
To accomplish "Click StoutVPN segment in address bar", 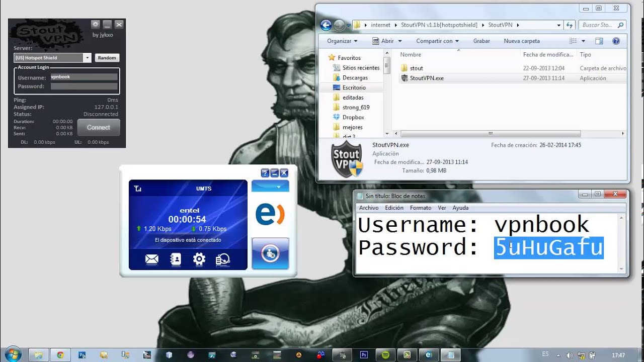I will point(500,25).
